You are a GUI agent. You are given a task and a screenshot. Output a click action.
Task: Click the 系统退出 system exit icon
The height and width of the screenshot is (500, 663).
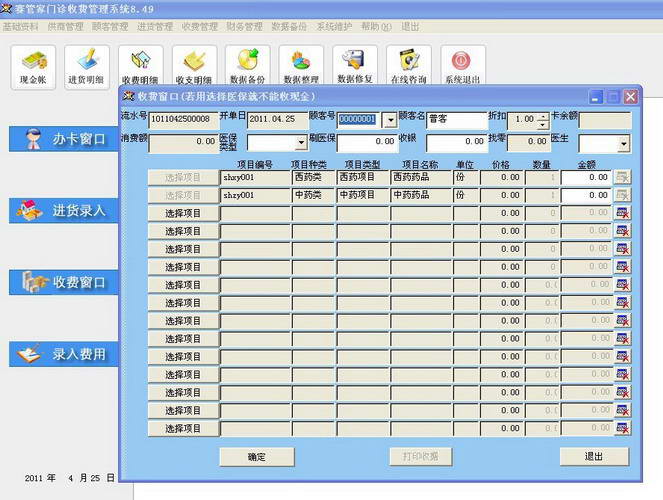(463, 67)
